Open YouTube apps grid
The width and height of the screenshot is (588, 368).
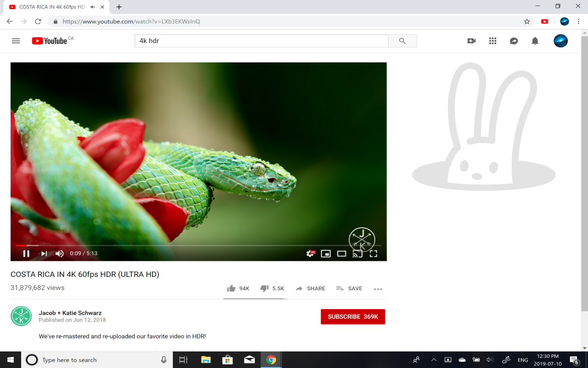pos(492,41)
